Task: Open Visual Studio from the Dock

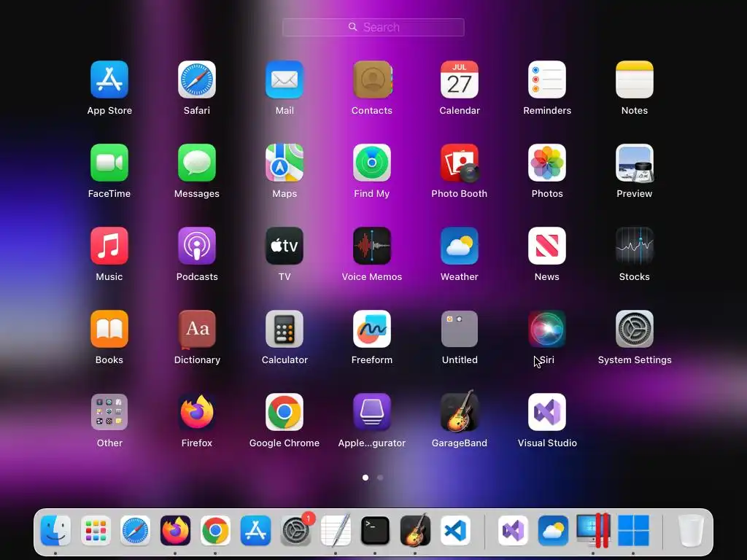Action: point(513,530)
